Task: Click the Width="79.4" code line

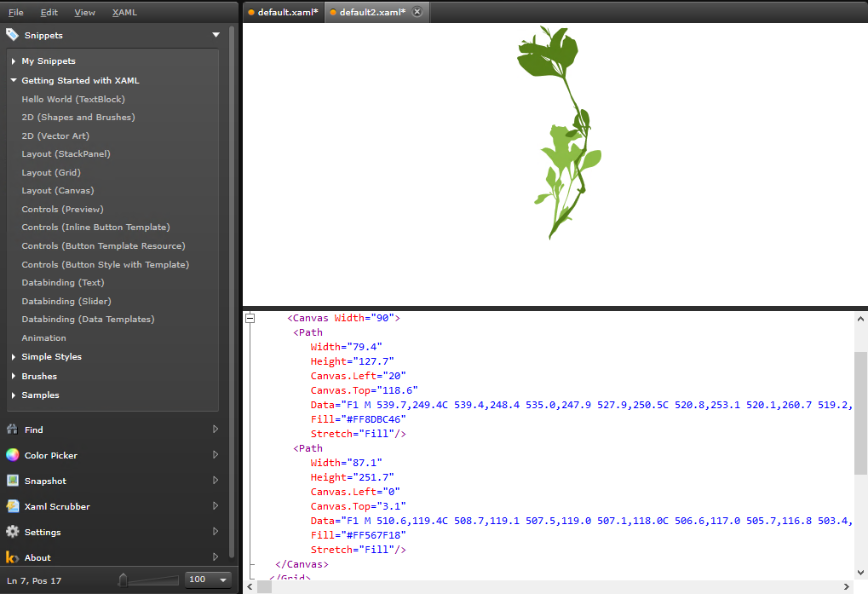Action: [x=346, y=347]
